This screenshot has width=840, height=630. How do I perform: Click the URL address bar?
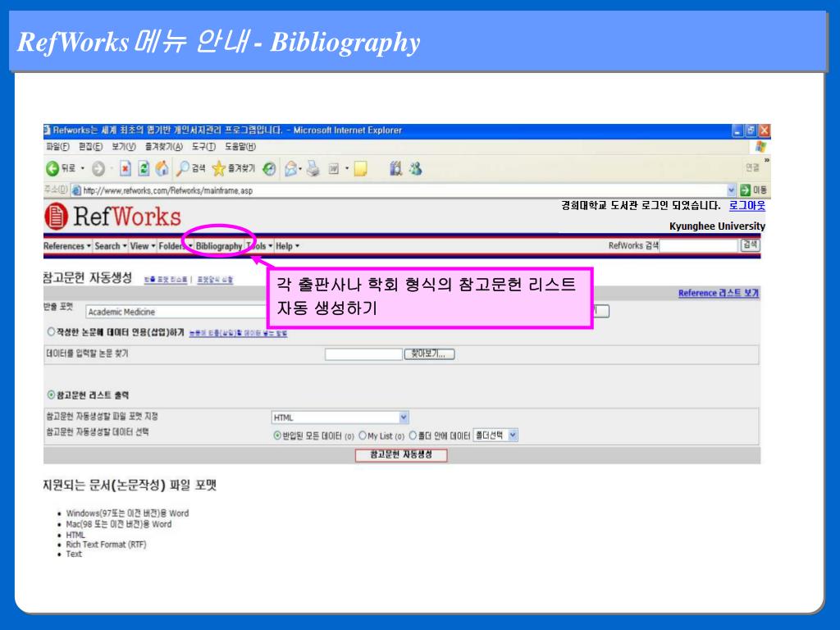click(404, 190)
